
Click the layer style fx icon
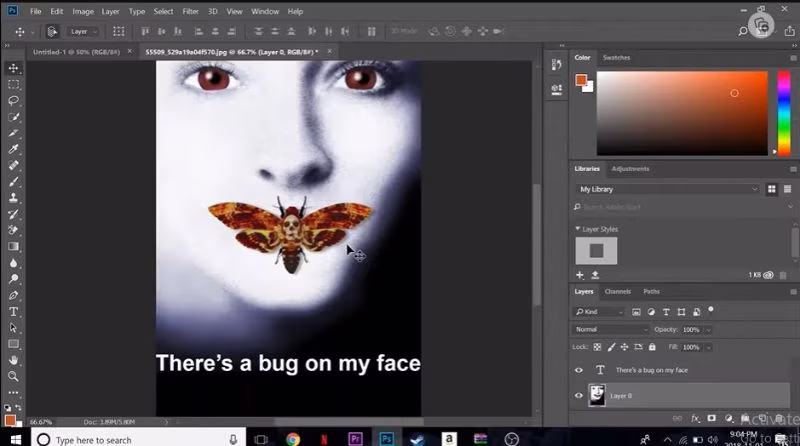click(694, 418)
